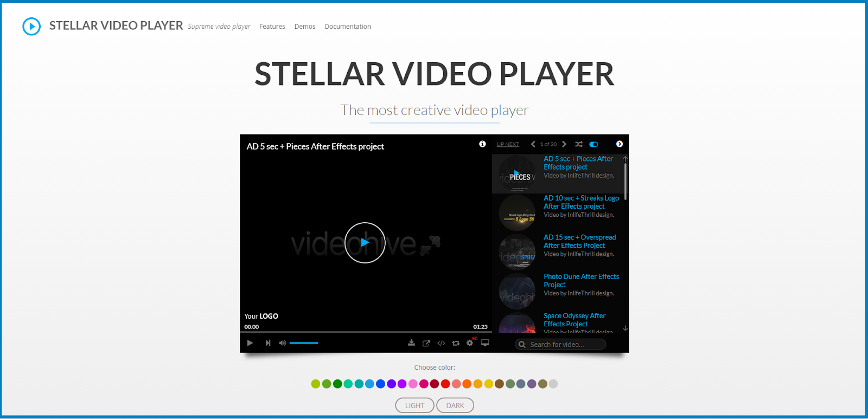This screenshot has height=419, width=868.
Task: Click the Stellar Video Player logo icon
Action: pos(31,26)
